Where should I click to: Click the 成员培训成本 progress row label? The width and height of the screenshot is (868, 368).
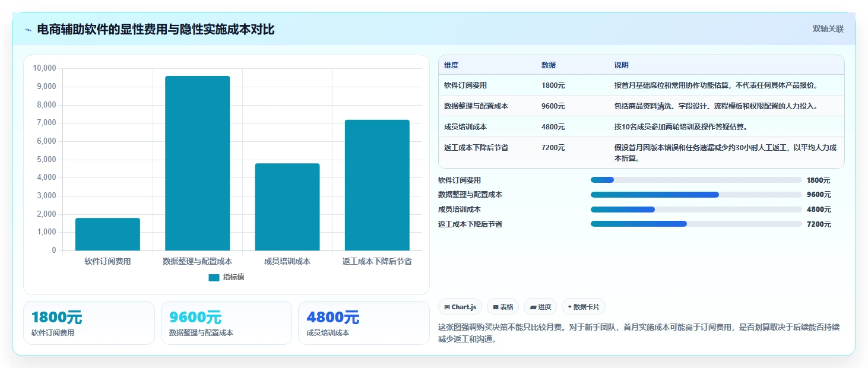point(460,210)
